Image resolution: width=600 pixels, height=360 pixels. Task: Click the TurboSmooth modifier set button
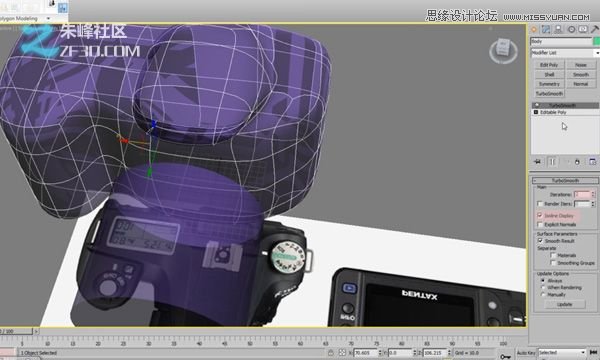pos(549,93)
